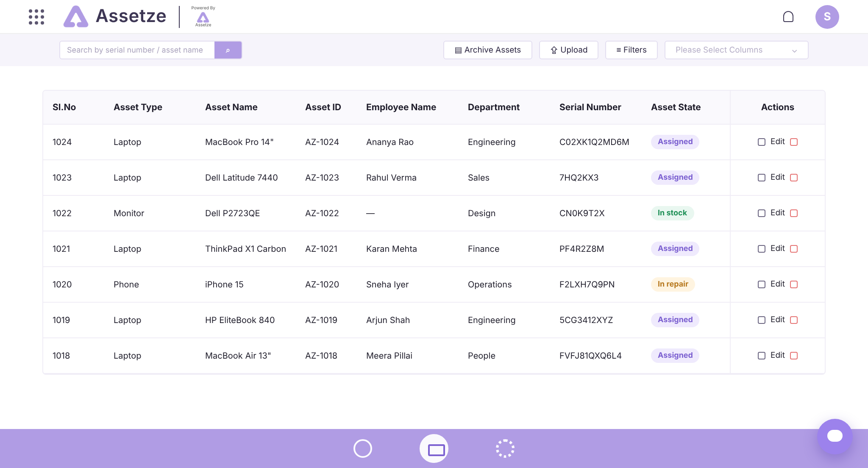Open the Please Select Columns dropdown
Image resolution: width=868 pixels, height=468 pixels.
click(x=736, y=50)
